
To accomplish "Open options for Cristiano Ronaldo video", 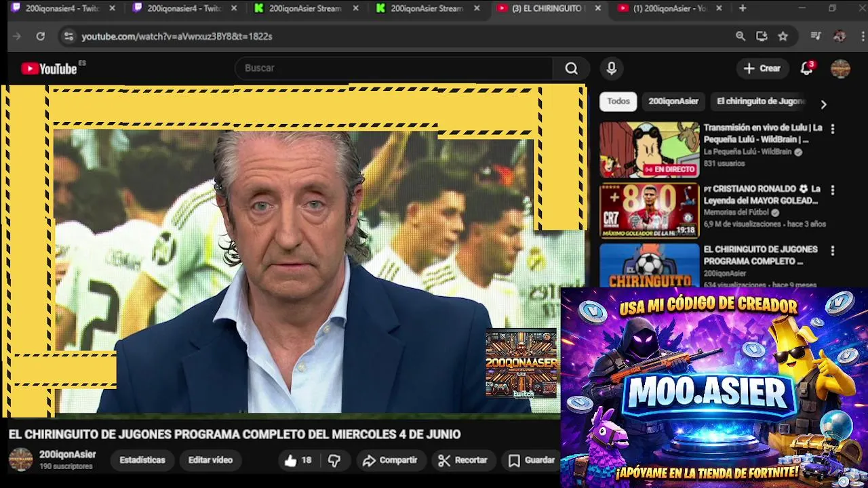I will (832, 190).
